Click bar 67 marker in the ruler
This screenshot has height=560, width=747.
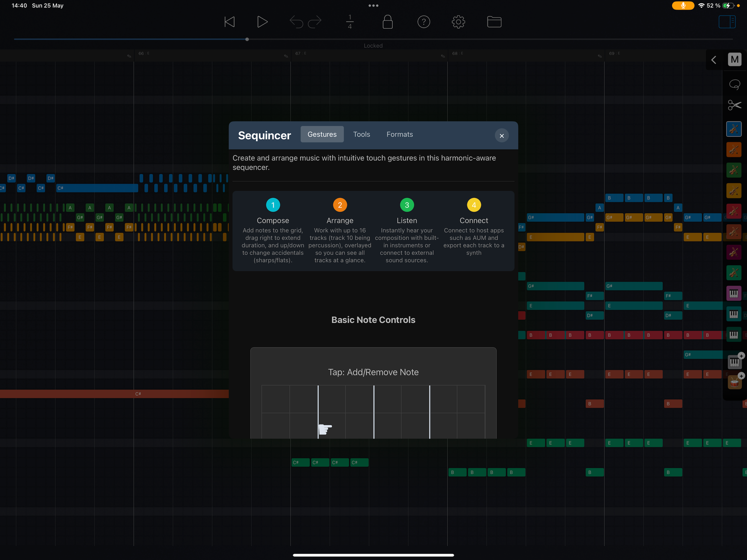click(300, 53)
